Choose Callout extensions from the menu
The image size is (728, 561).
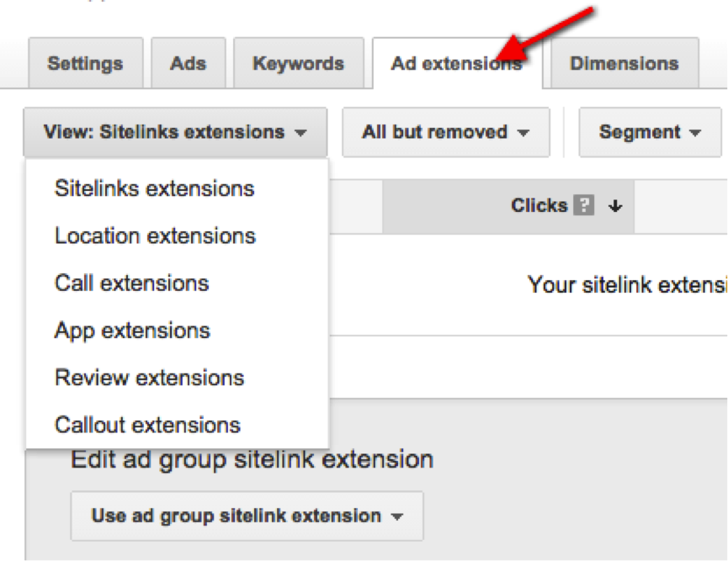coord(147,425)
